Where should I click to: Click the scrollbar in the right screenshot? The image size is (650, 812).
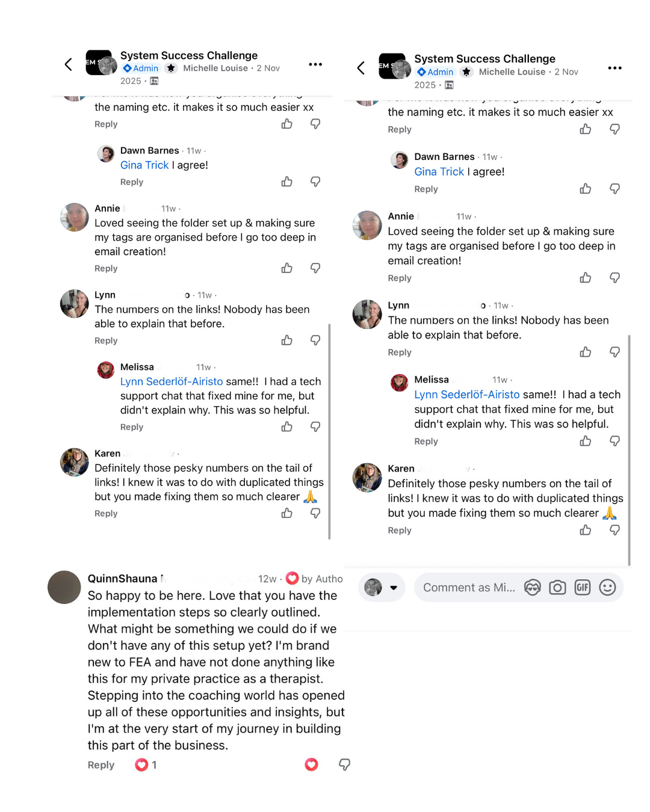click(629, 450)
